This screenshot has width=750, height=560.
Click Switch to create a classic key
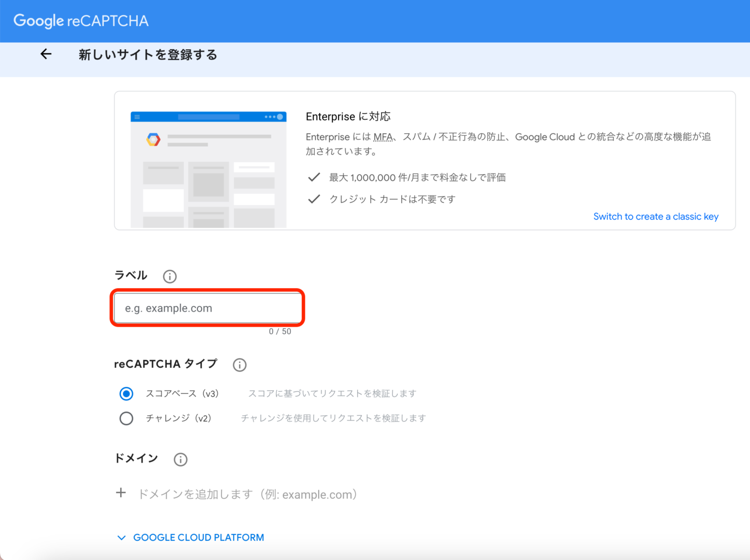click(656, 217)
